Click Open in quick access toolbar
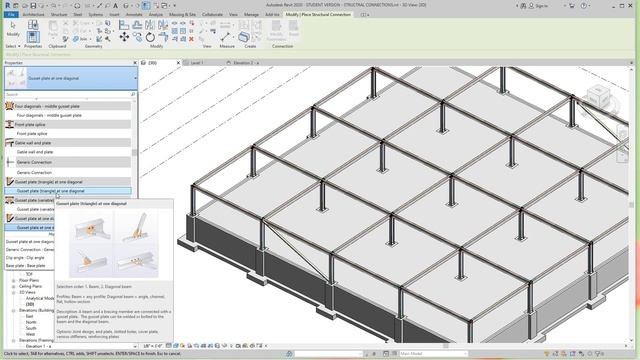The height and width of the screenshot is (360, 640). (25, 6)
